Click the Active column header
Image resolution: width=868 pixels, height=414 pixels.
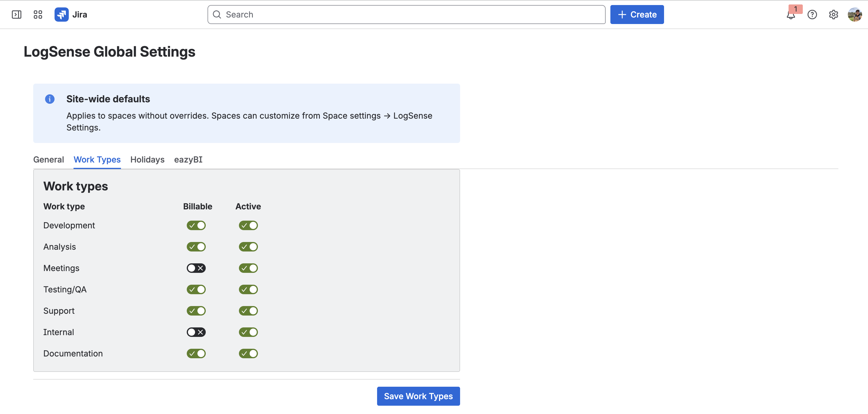(248, 206)
